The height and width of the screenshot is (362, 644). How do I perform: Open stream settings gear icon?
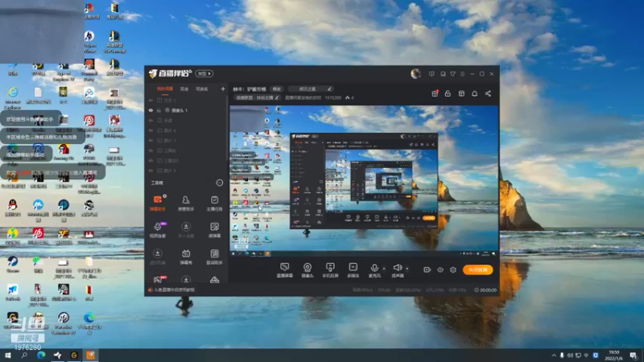pos(453,269)
